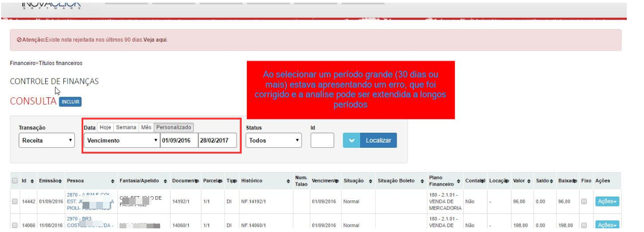Sort by Valor column sort icon
The image size is (644, 232).
[529, 181]
